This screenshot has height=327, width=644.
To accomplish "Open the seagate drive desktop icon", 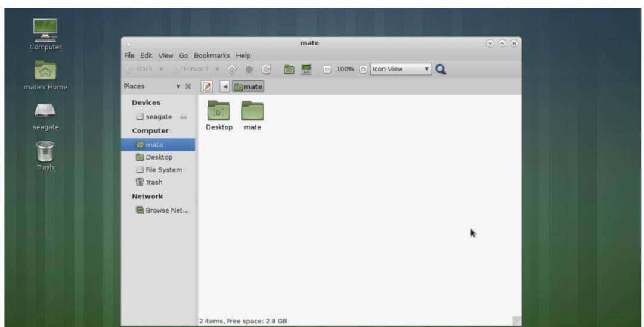I will pos(45,117).
